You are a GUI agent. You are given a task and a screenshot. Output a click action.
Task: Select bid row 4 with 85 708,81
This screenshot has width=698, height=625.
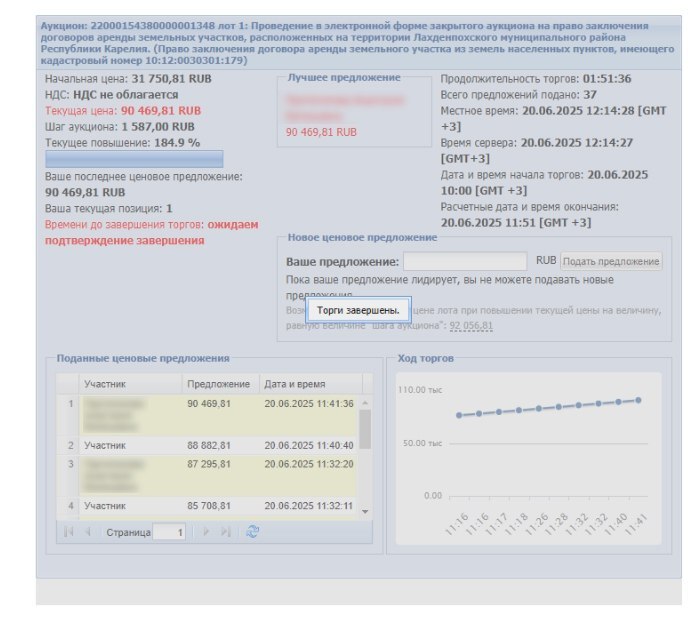pos(207,506)
